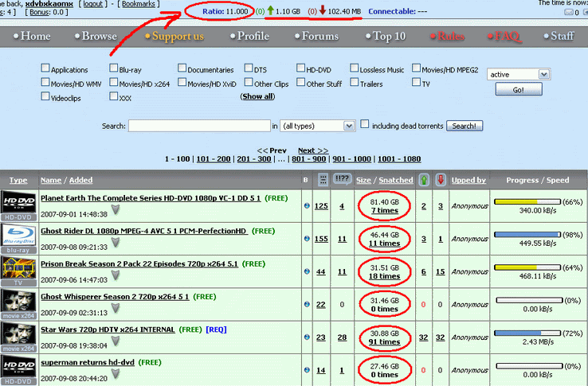Sort by the green seeders arrow column header
This screenshot has width=588, height=386.
pyautogui.click(x=424, y=181)
